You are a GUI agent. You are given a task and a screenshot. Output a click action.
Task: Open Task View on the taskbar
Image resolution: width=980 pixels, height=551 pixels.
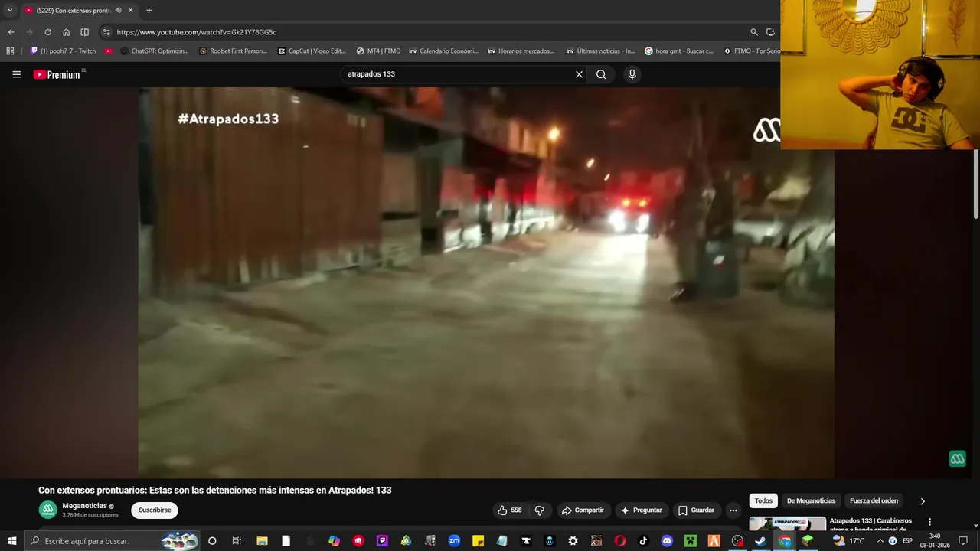click(237, 541)
